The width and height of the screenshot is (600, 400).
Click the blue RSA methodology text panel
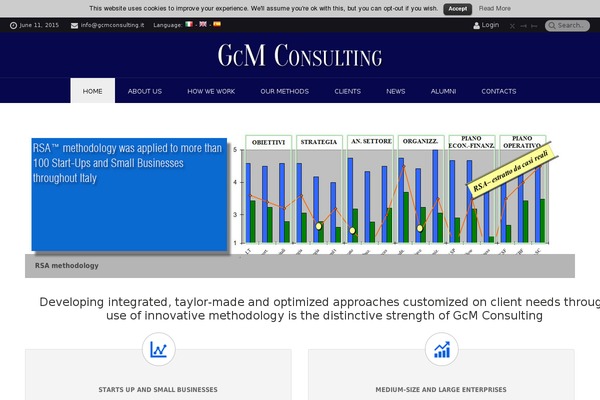point(129,194)
